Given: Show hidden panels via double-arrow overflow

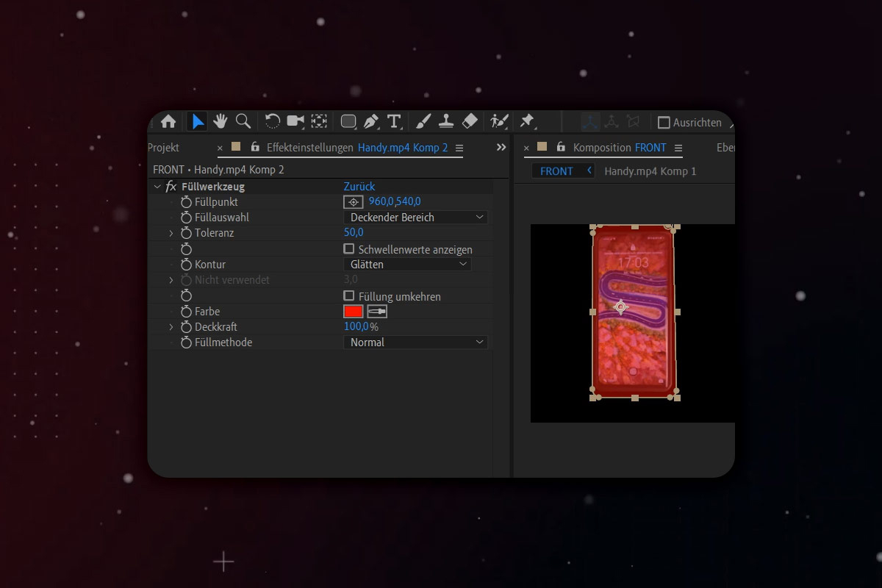Looking at the screenshot, I should coord(501,147).
